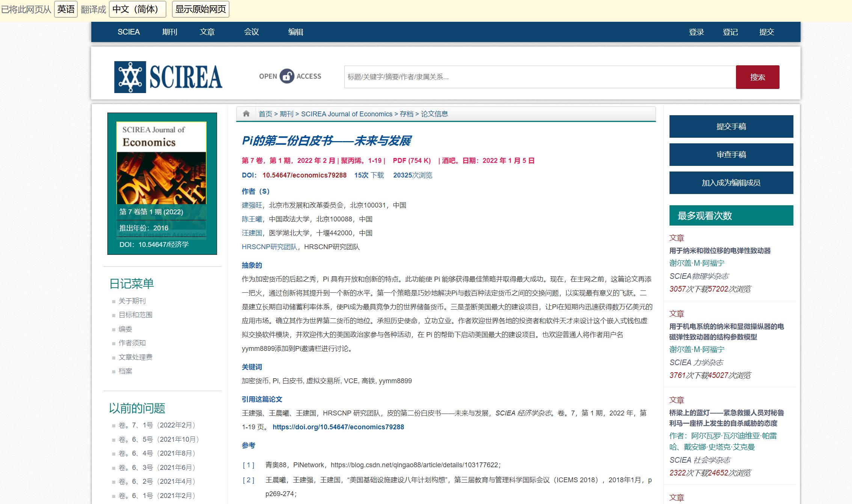Open the 英语 source language selector

point(66,9)
